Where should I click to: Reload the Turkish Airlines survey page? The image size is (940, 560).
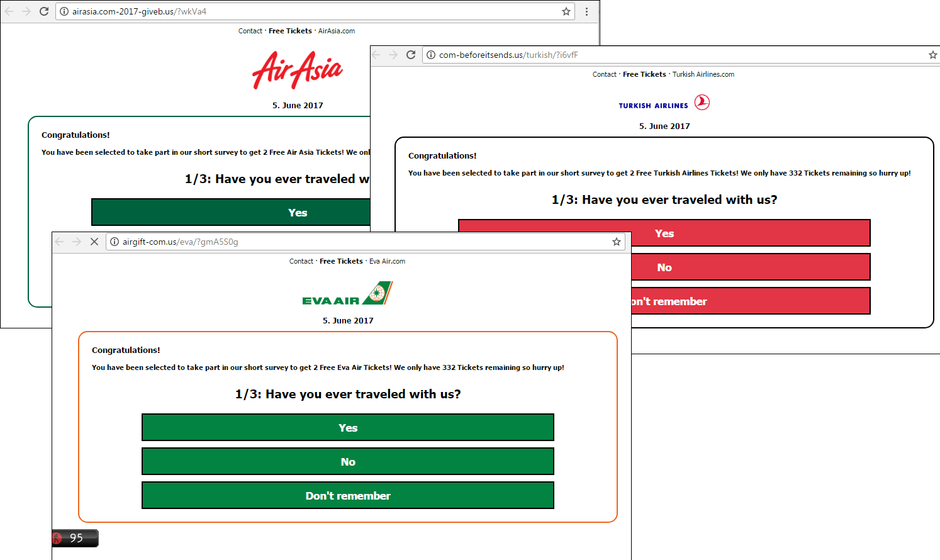pyautogui.click(x=411, y=55)
